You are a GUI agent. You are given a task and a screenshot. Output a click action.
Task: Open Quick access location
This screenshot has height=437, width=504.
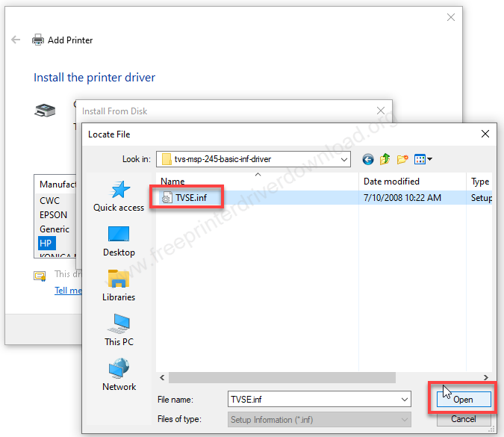click(119, 196)
